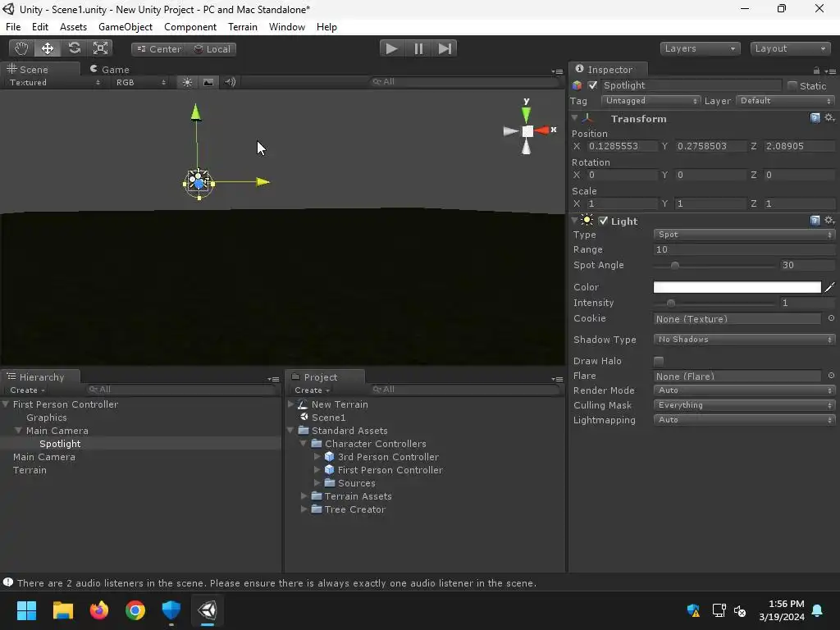The height and width of the screenshot is (630, 840).
Task: Open Windows Start menu
Action: tap(26, 609)
